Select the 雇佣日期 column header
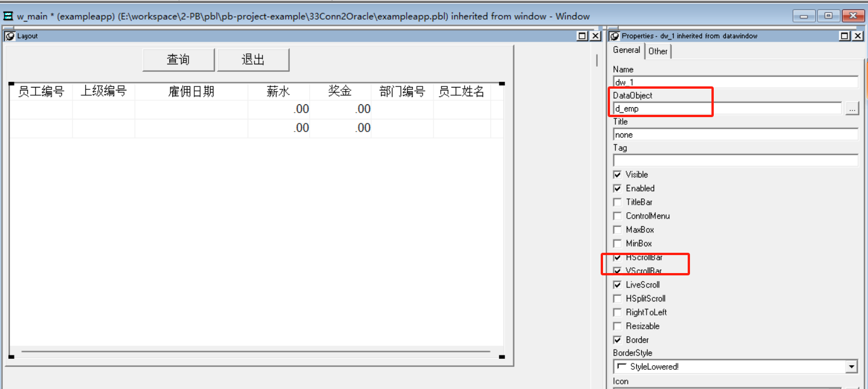 coord(191,92)
